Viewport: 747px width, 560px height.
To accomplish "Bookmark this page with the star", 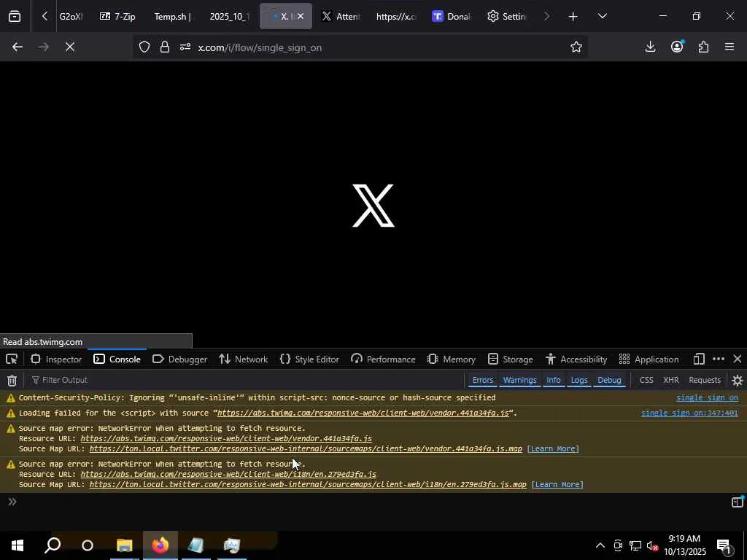I will pyautogui.click(x=576, y=47).
